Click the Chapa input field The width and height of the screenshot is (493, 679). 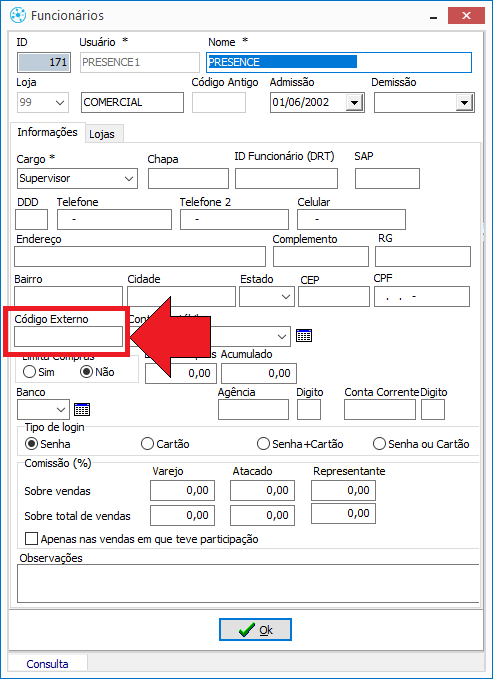coord(188,178)
